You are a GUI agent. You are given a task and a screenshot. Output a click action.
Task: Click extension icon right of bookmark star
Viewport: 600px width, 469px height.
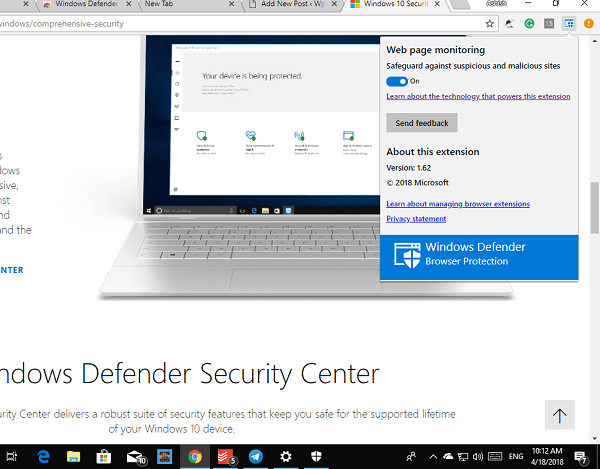click(509, 24)
